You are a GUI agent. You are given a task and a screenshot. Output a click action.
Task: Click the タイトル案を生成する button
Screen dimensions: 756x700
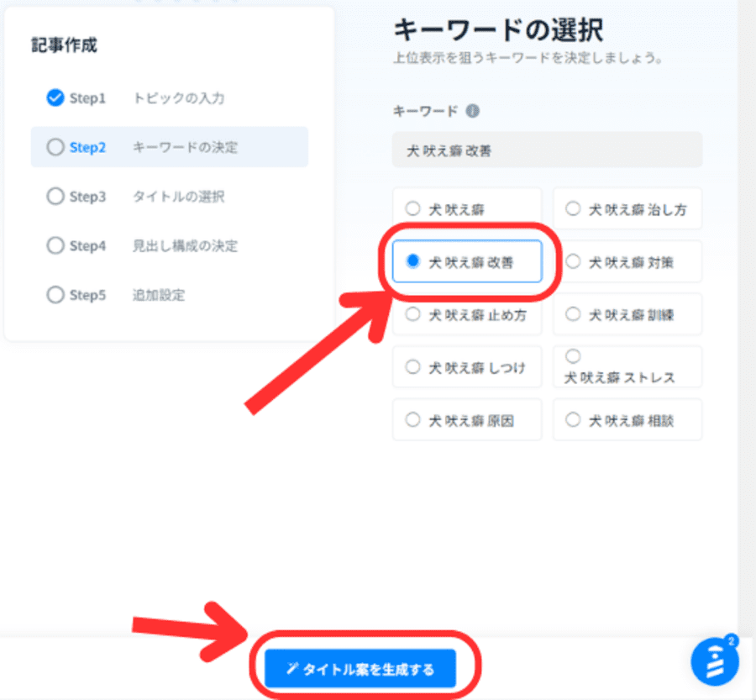tap(360, 669)
